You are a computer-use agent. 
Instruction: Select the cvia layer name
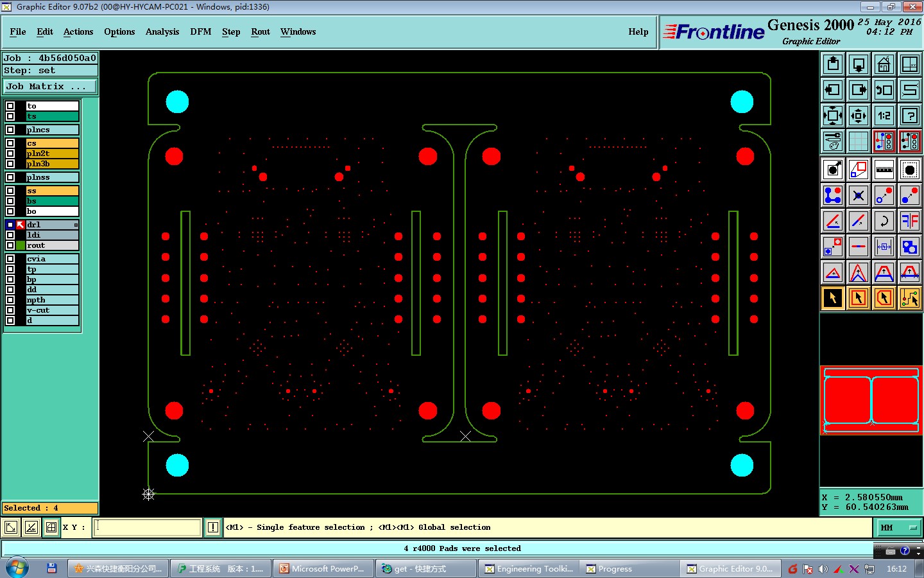point(53,259)
